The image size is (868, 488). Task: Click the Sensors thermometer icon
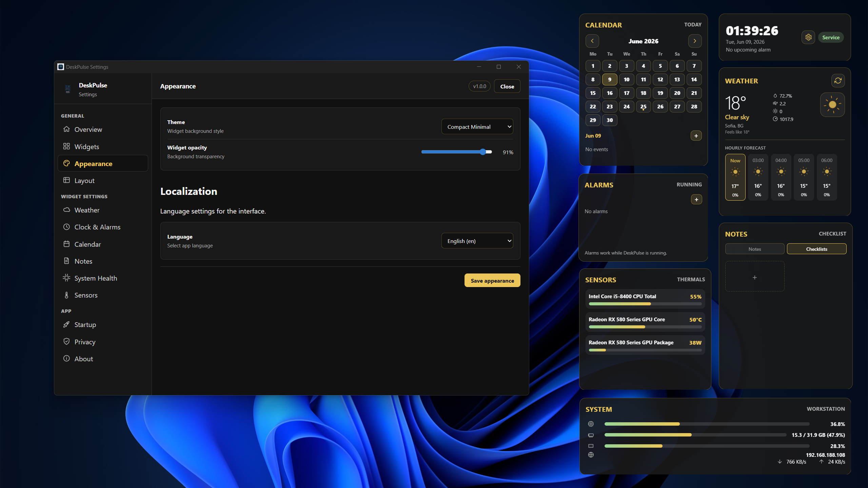point(66,295)
